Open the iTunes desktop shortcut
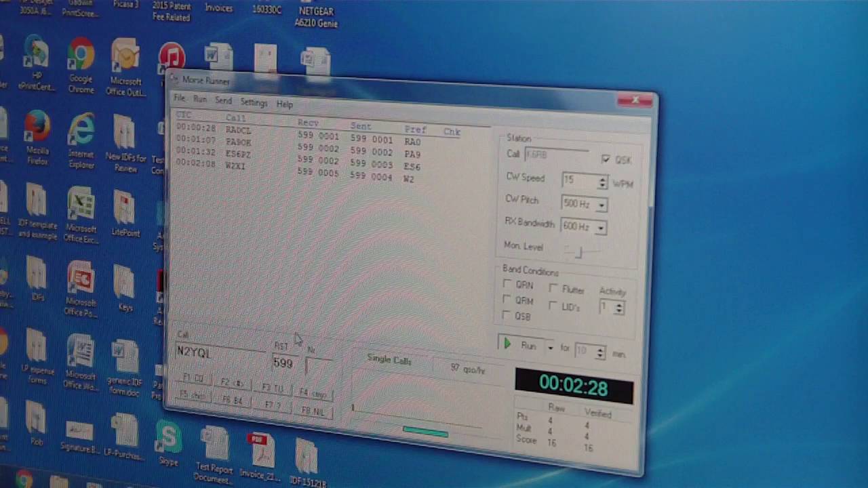 tap(172, 58)
